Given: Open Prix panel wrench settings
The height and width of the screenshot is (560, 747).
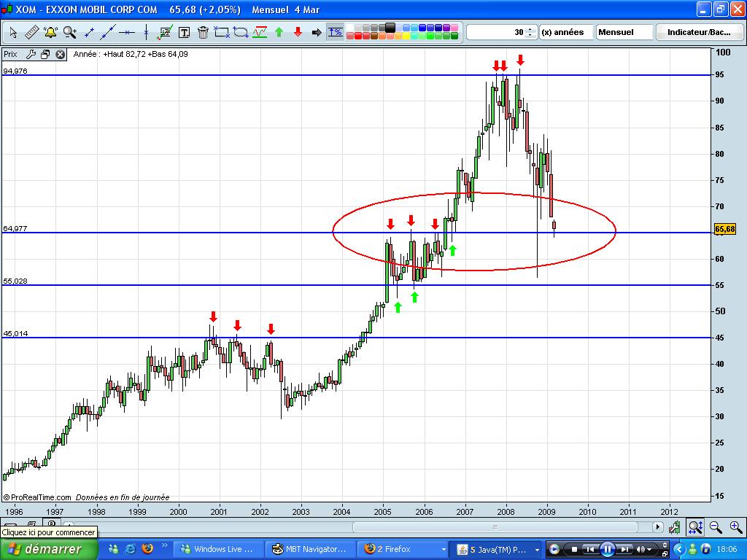Looking at the screenshot, I should click(x=31, y=54).
